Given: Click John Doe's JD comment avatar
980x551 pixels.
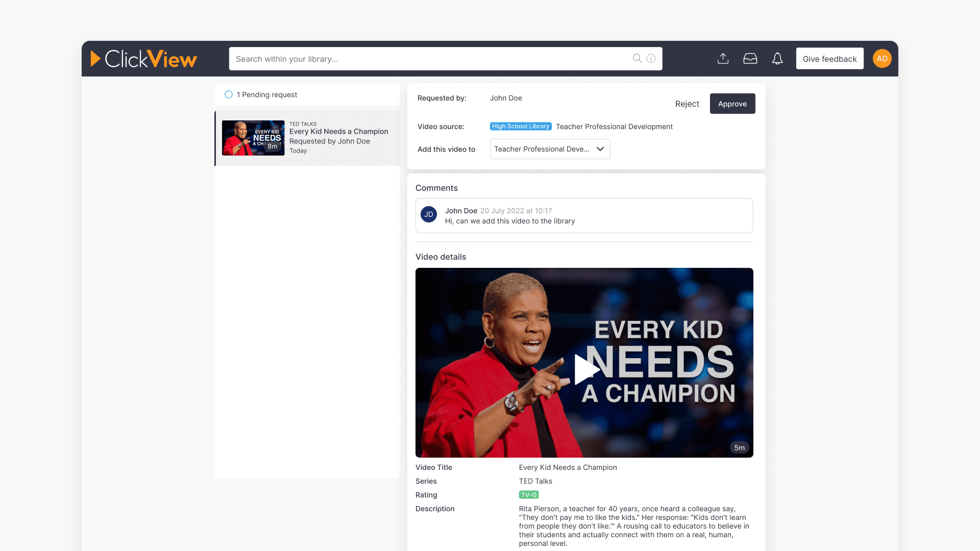Looking at the screenshot, I should click(x=429, y=214).
